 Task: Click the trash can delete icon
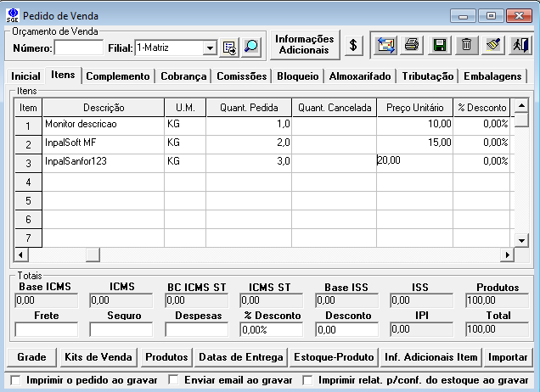click(x=466, y=45)
